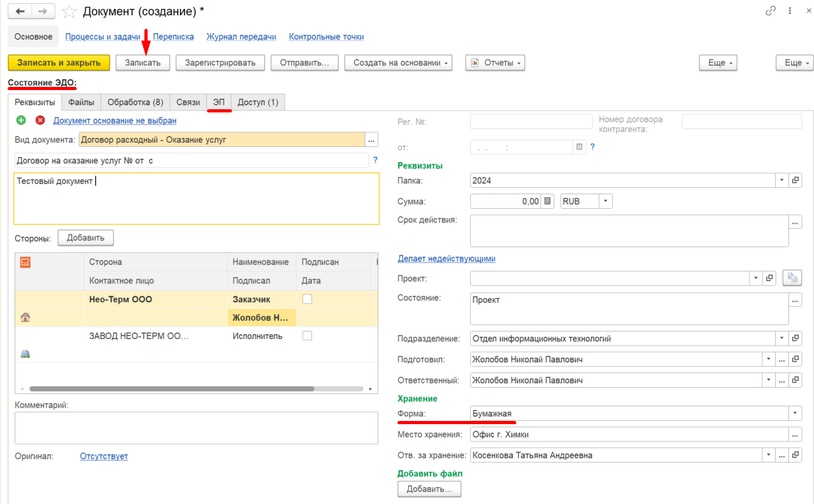Switch to the Файлы tab
The width and height of the screenshot is (814, 504).
click(81, 102)
